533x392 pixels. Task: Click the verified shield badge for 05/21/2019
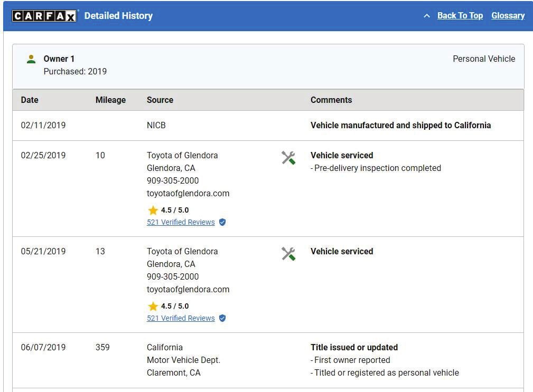[222, 318]
